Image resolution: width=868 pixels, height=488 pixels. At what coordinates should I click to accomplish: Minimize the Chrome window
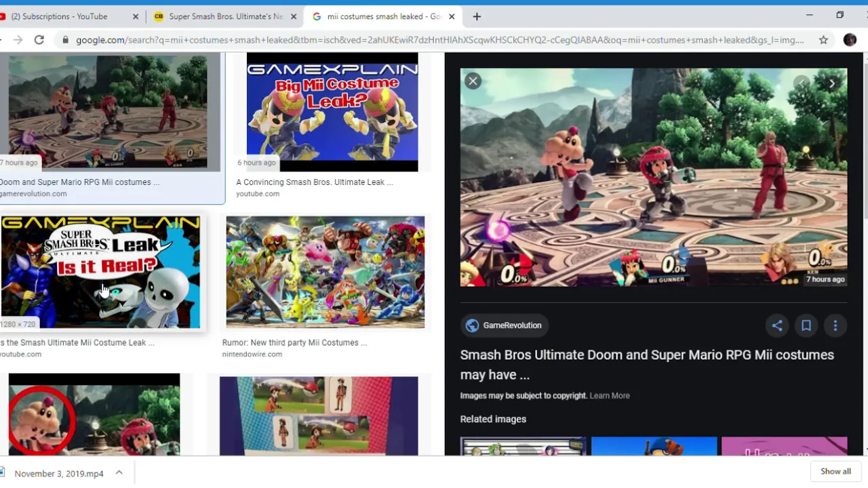(809, 15)
